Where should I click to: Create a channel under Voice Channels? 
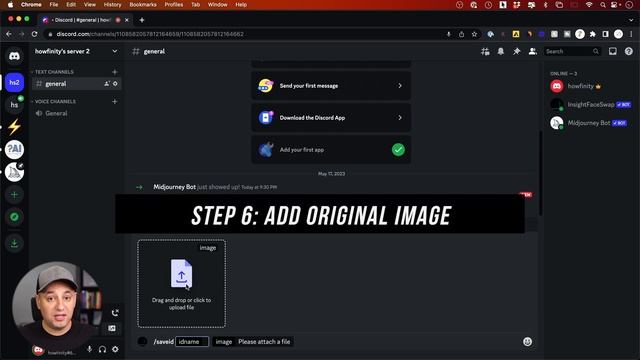(115, 101)
